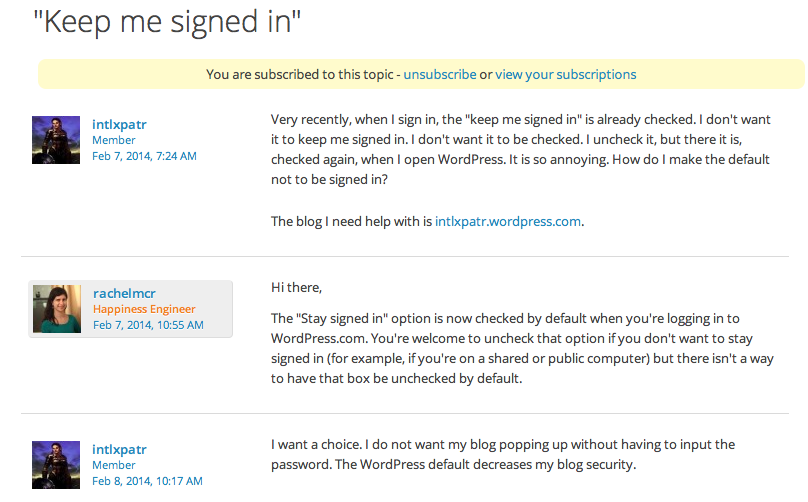Click "The blog I need help with is" text

351,221
